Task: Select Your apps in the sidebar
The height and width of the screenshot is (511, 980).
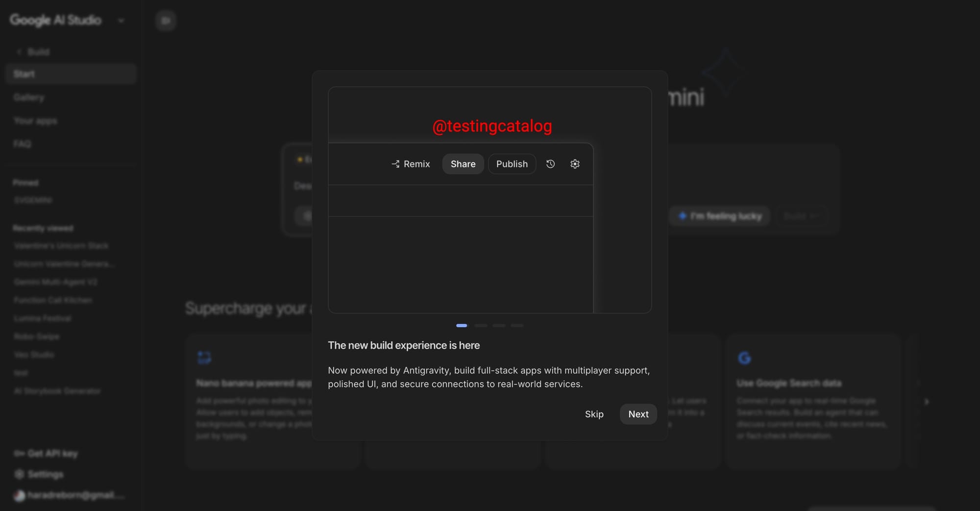Action: click(x=35, y=121)
